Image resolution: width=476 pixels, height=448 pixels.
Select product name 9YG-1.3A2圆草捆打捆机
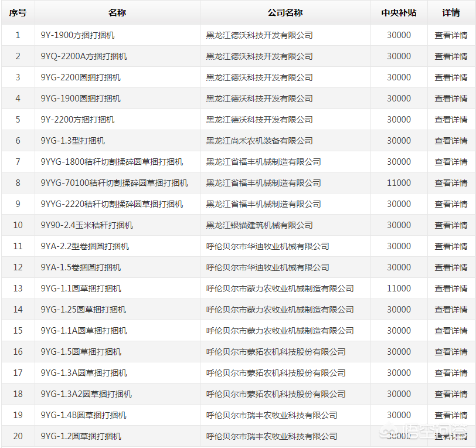[x=86, y=394]
